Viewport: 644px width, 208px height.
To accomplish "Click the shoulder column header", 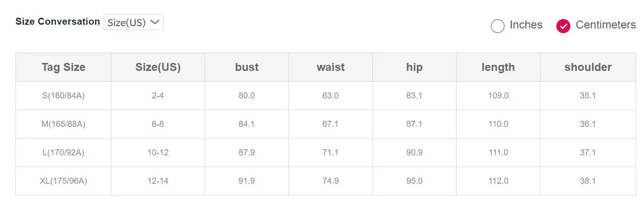I will pos(588,67).
